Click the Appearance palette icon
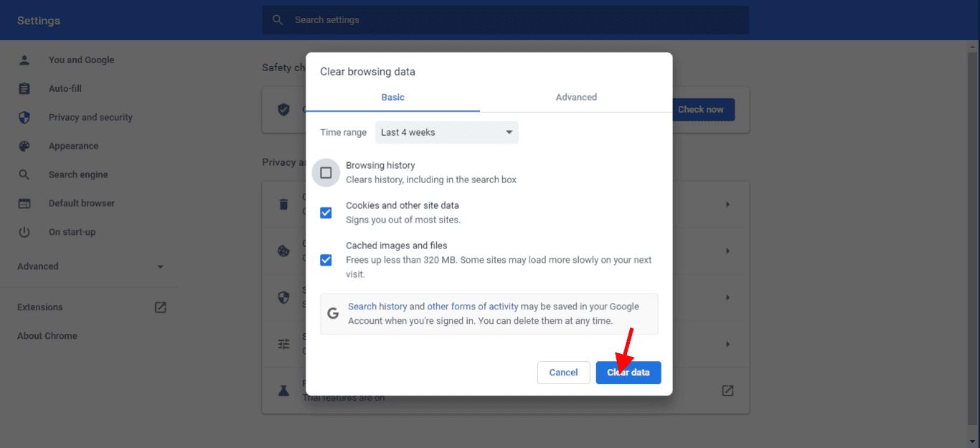Image resolution: width=980 pixels, height=448 pixels. pos(24,146)
